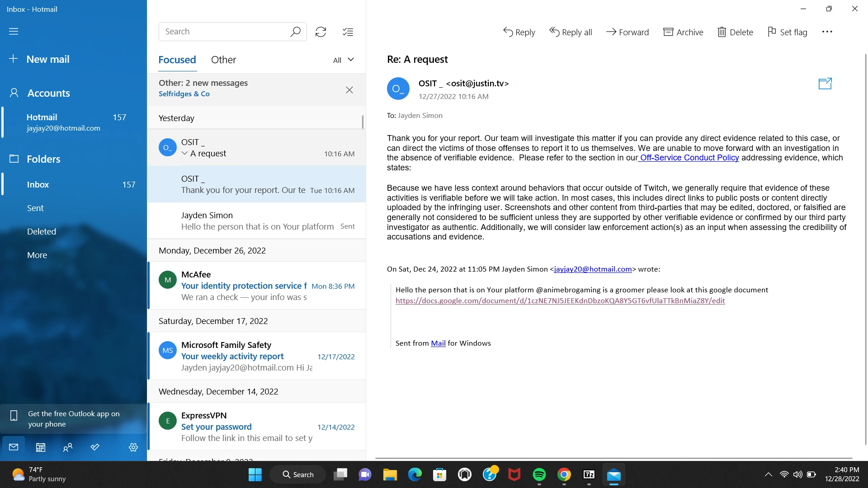Set flag on this message
Image resolution: width=868 pixels, height=488 pixels.
pos(787,32)
